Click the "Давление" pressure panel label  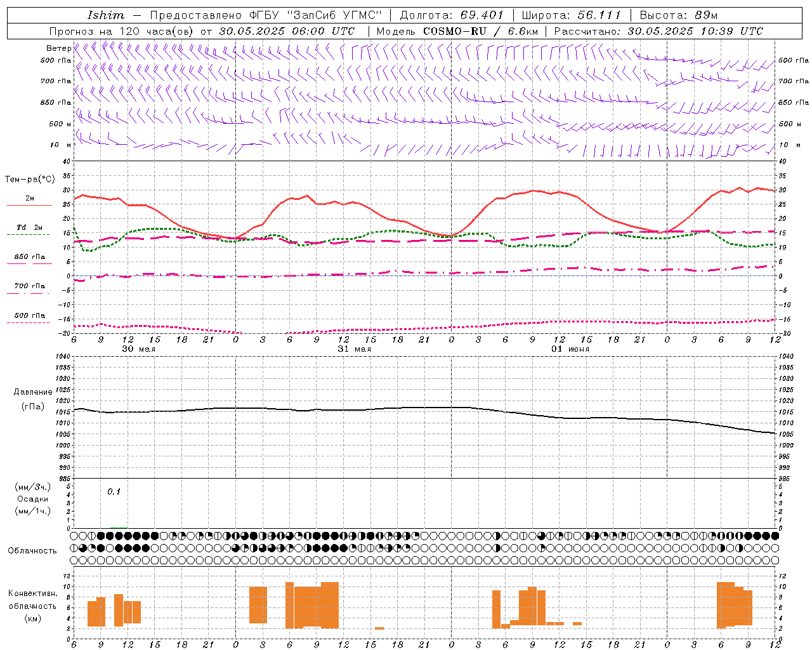(x=33, y=392)
